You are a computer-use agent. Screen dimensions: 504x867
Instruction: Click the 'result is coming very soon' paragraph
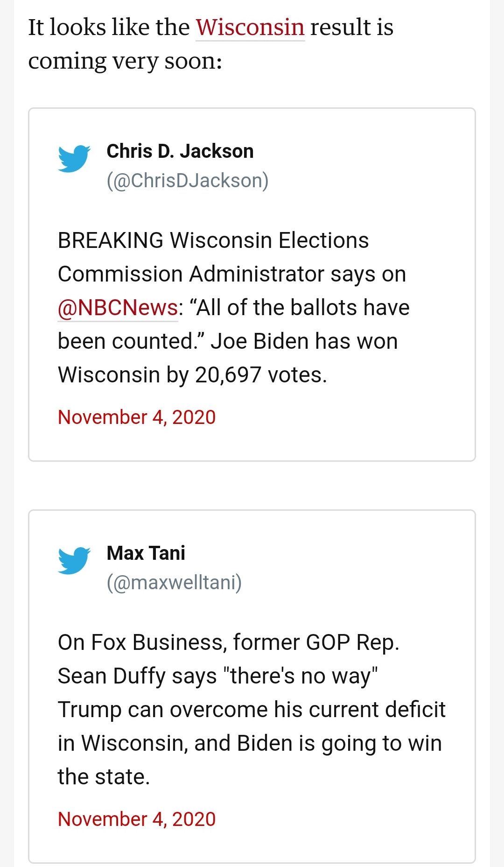tap(210, 44)
